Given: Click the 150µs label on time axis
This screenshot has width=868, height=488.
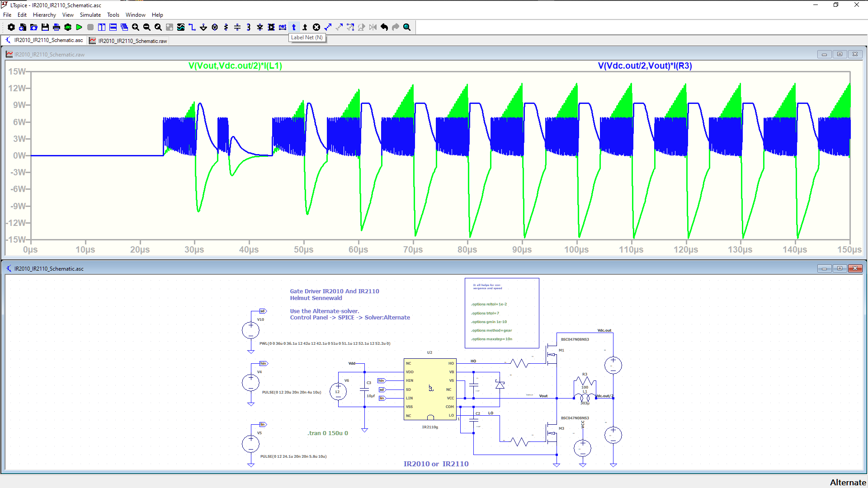Looking at the screenshot, I should (849, 249).
